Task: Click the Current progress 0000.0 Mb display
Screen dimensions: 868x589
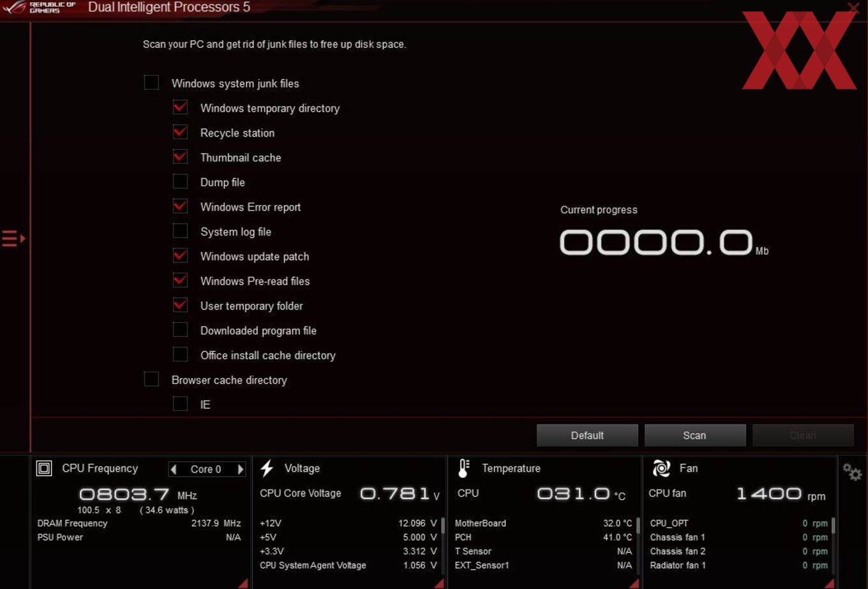Action: tap(664, 242)
